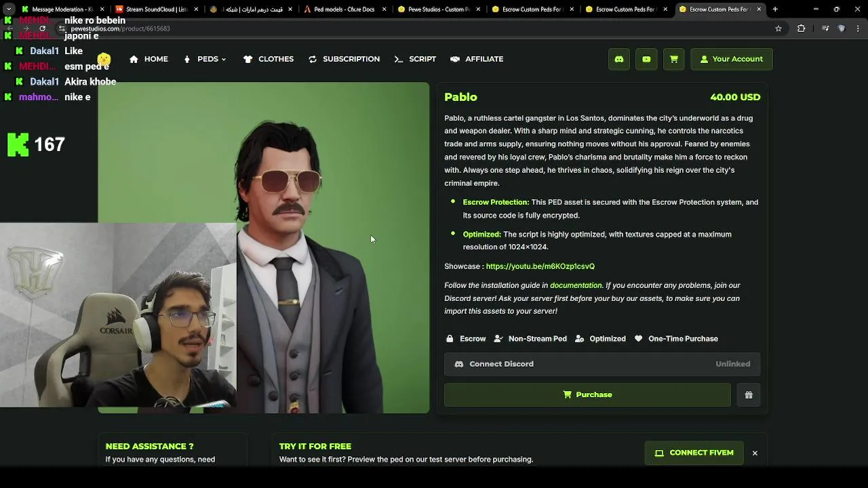Click the Optimized: bullet label
The width and height of the screenshot is (868, 488).
(481, 235)
